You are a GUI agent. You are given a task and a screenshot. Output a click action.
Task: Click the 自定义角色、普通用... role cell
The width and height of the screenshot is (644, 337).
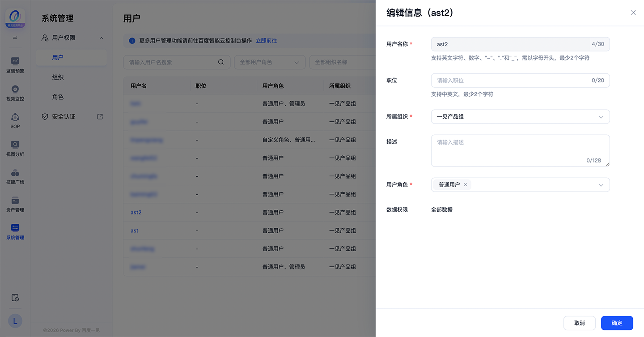point(288,140)
